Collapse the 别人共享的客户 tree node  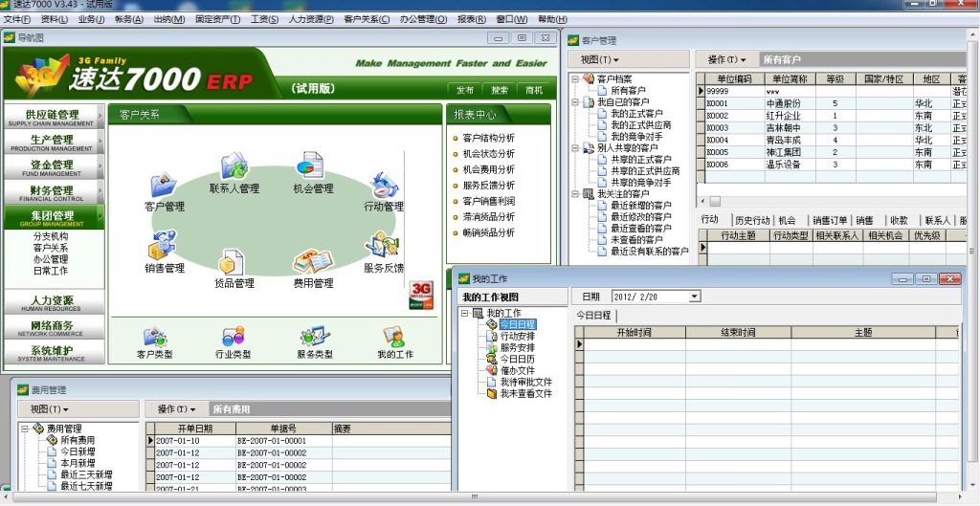tap(575, 148)
